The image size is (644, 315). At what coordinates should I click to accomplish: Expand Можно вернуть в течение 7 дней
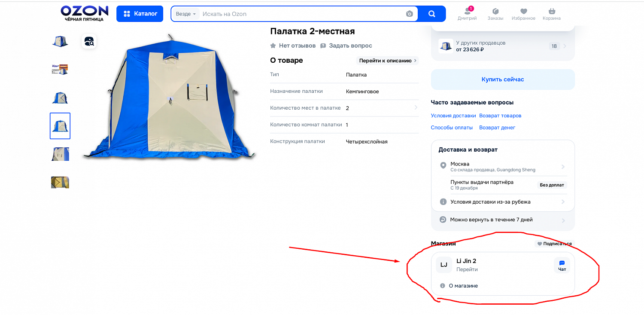[x=503, y=220]
